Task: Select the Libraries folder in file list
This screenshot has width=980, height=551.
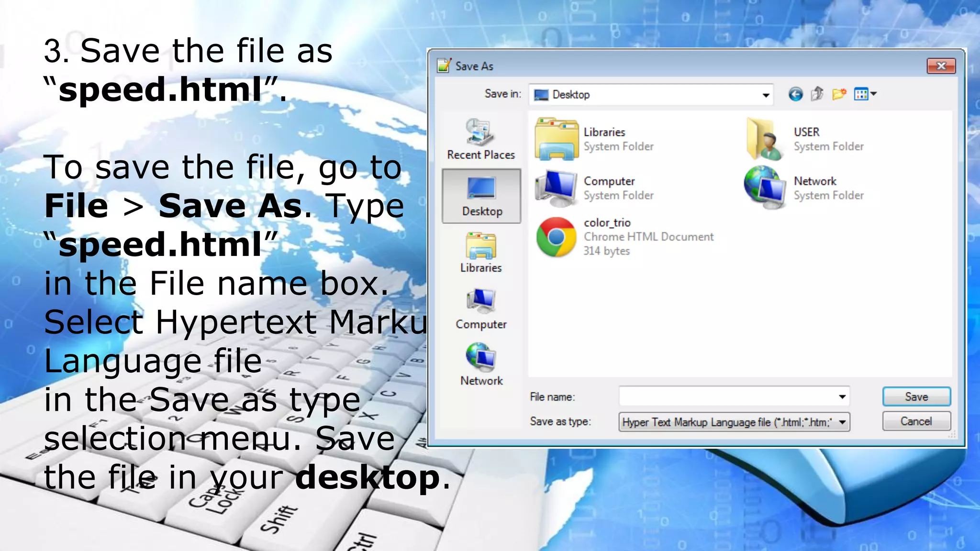Action: tap(604, 132)
